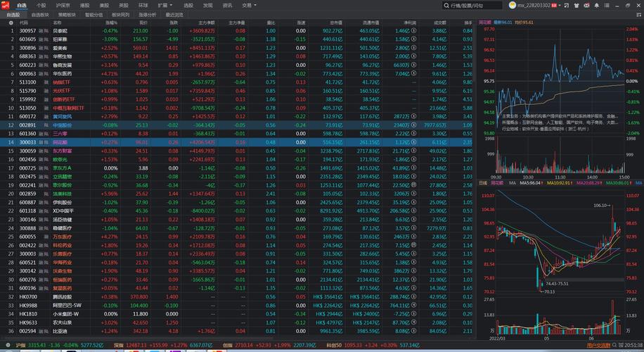This screenshot has height=352, width=644.
Task: Sort by the 涨幅% column header
Action: 110,23
